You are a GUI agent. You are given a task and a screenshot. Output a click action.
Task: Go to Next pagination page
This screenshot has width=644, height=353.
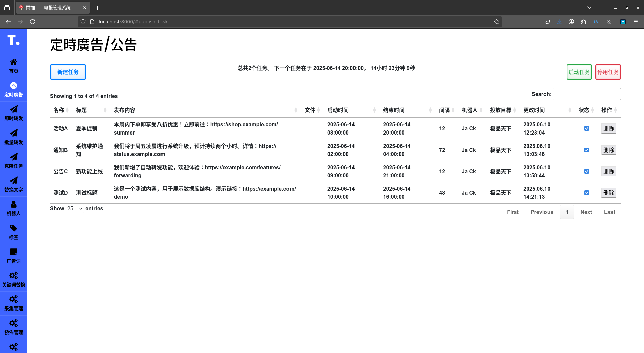click(586, 212)
